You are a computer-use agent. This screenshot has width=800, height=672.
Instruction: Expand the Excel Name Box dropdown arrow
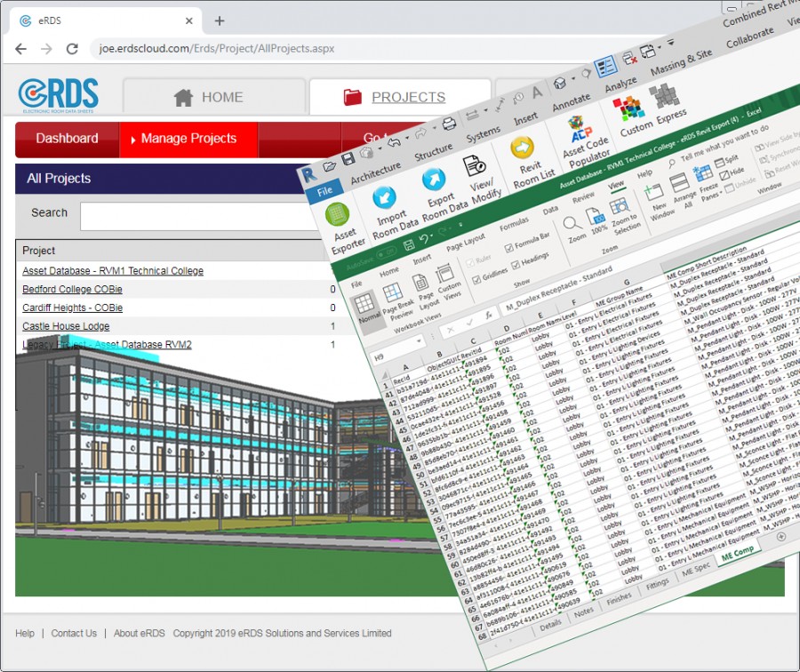(420, 340)
